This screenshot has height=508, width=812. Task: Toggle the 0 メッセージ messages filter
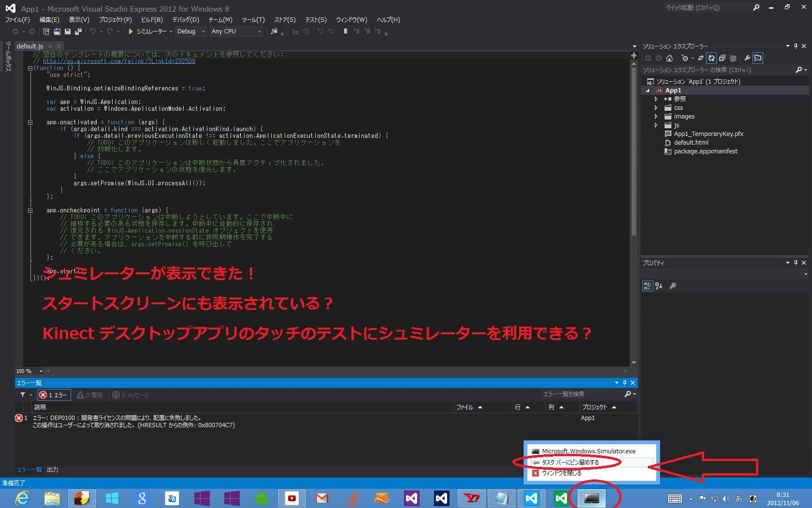pyautogui.click(x=131, y=395)
